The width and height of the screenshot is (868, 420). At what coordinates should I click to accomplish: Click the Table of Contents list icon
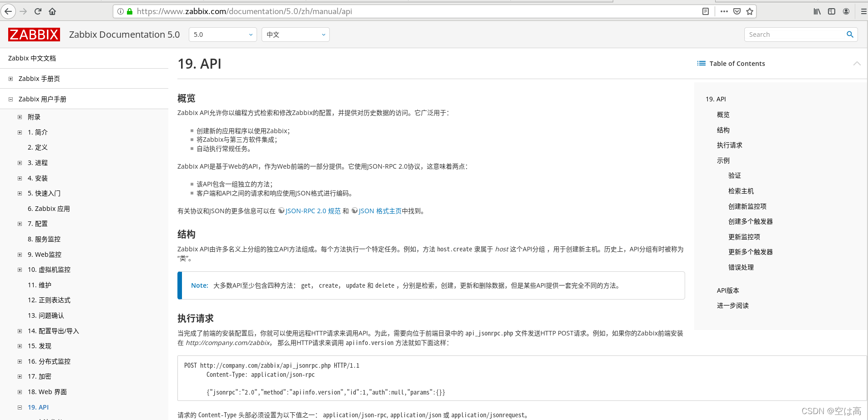pyautogui.click(x=701, y=64)
